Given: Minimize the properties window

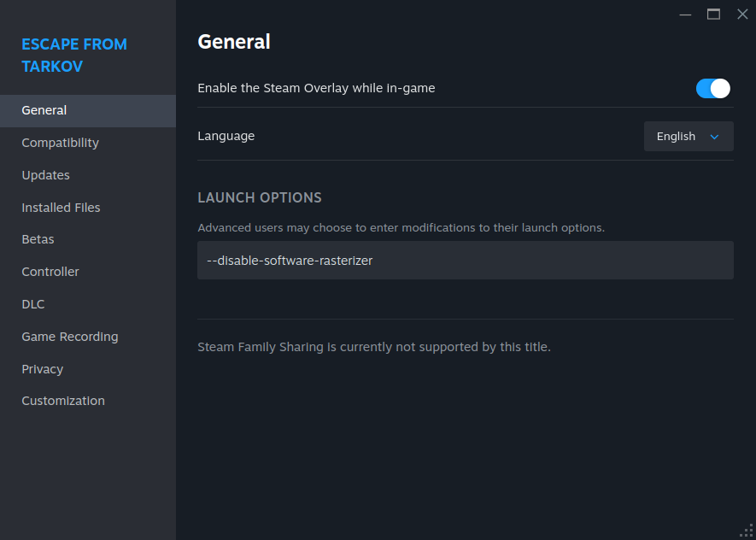Looking at the screenshot, I should point(685,14).
